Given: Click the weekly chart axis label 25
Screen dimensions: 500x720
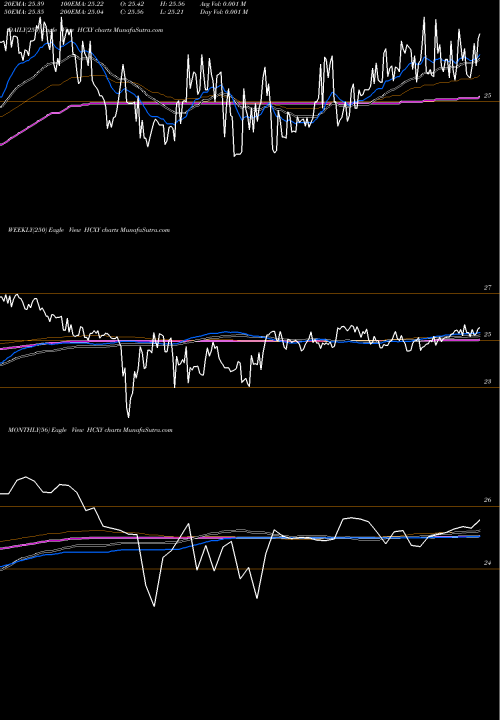Looking at the screenshot, I should coord(487,335).
